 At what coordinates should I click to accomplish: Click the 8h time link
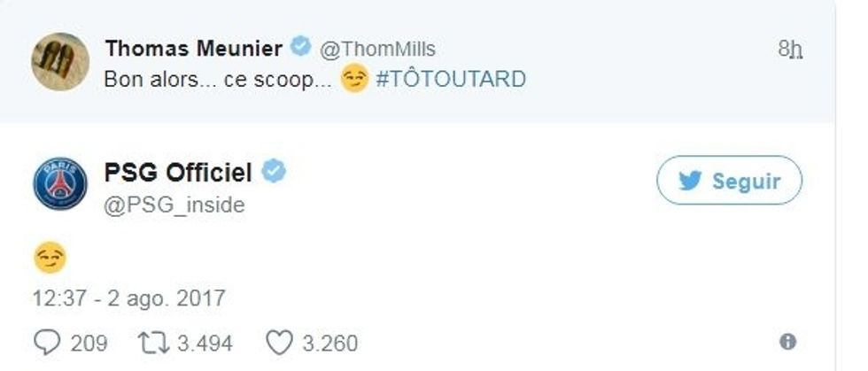coord(790,50)
